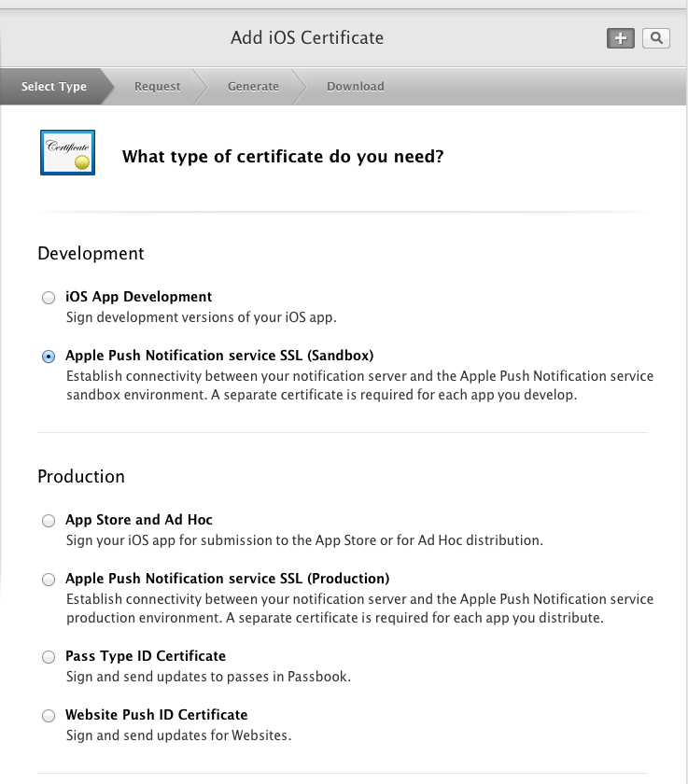The height and width of the screenshot is (784, 688).
Task: Click 'Add iOS Certificate' title
Action: pyautogui.click(x=307, y=38)
